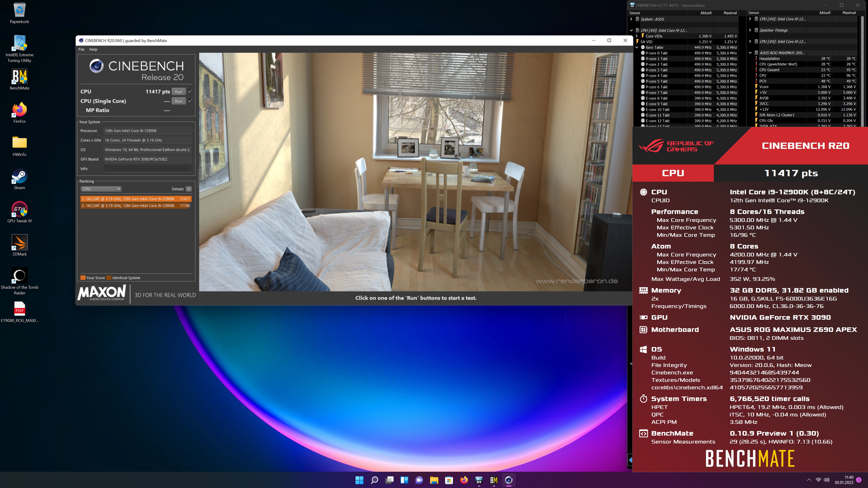Viewport: 868px width, 488px height.
Task: Click the Processor field in Cinebench
Action: (147, 131)
